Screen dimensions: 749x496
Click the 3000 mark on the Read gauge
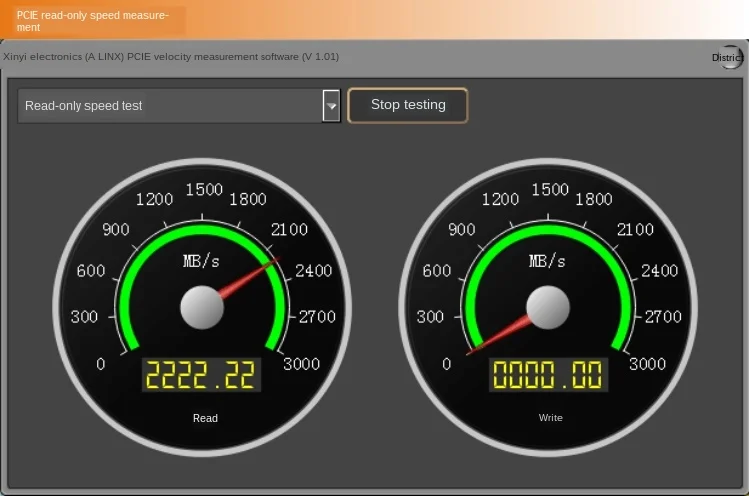[301, 364]
